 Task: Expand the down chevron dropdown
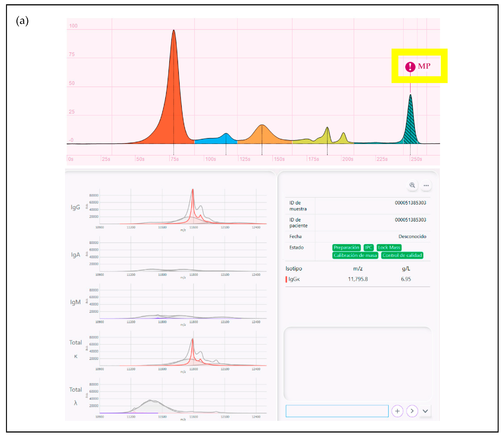tap(425, 411)
